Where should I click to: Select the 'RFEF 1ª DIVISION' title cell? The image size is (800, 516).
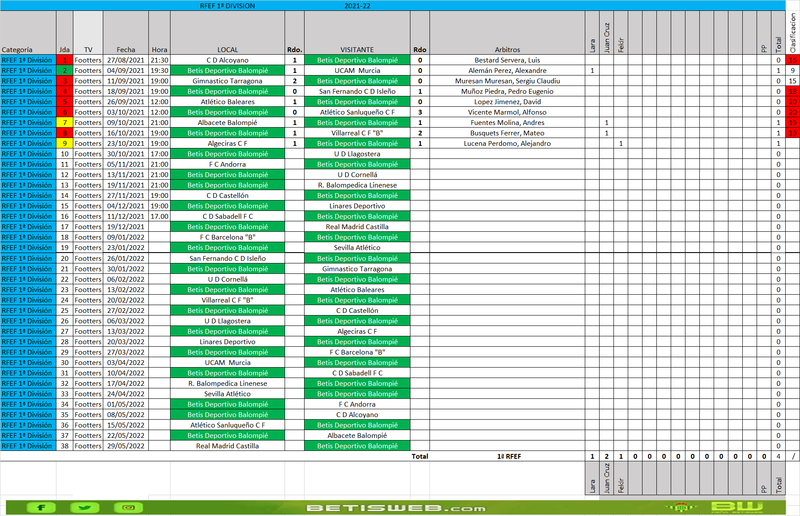coord(227,6)
